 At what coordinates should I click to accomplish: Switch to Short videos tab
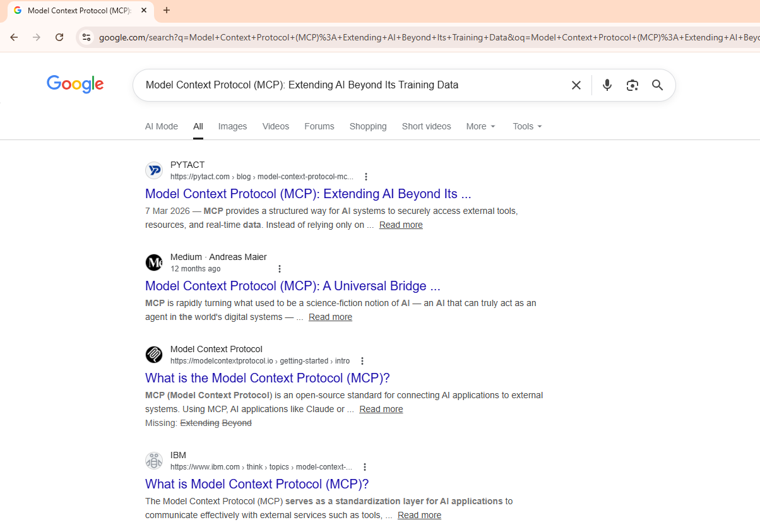pyautogui.click(x=427, y=126)
